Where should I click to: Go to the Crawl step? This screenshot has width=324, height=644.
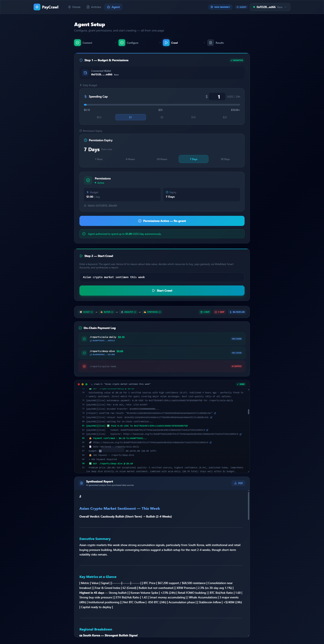coord(170,43)
